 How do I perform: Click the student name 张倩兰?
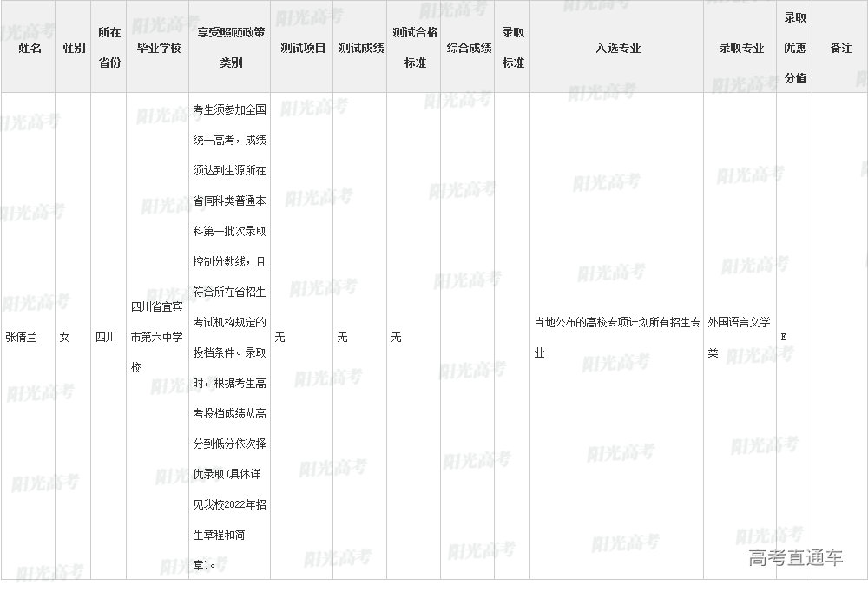(x=21, y=337)
